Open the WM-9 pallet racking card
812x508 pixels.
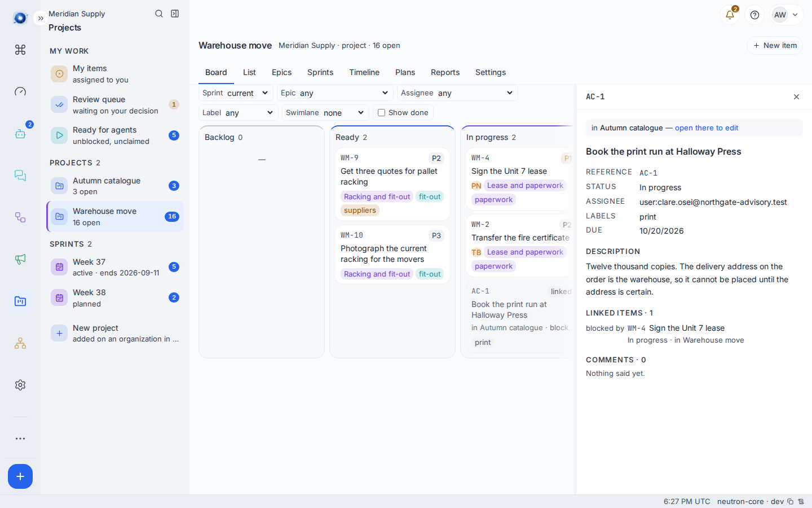(392, 184)
